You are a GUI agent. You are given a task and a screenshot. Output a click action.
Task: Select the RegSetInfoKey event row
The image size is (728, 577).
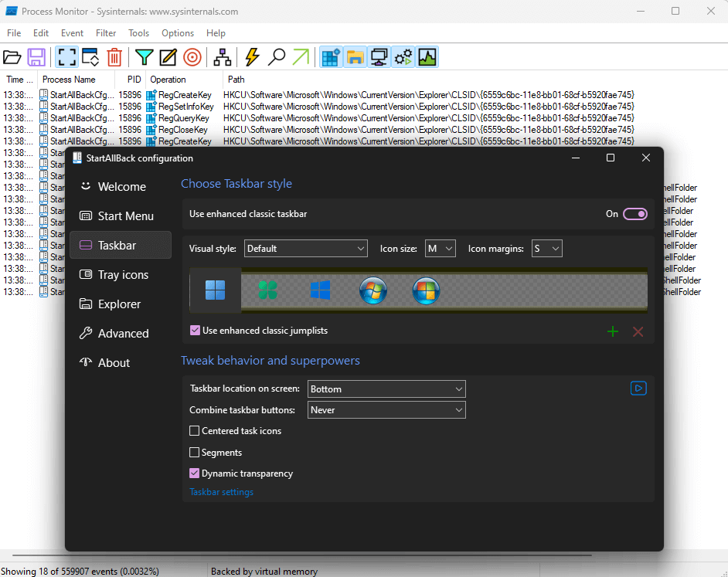pos(364,107)
